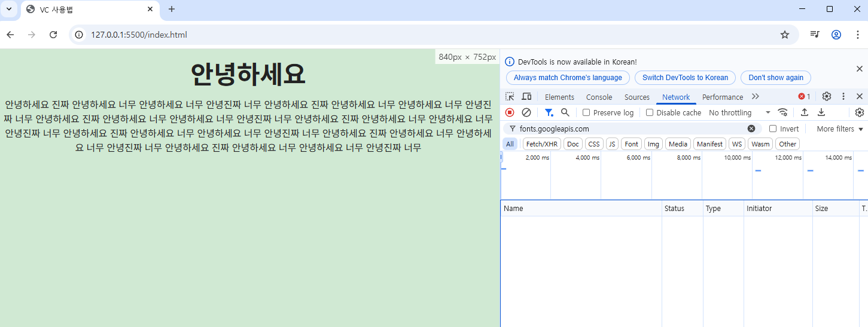Switch to the Performance tab
The width and height of the screenshot is (868, 327).
[x=723, y=97]
